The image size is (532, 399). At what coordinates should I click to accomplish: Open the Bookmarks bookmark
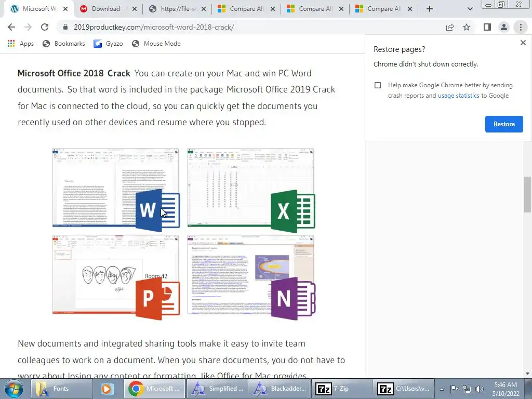pos(64,44)
